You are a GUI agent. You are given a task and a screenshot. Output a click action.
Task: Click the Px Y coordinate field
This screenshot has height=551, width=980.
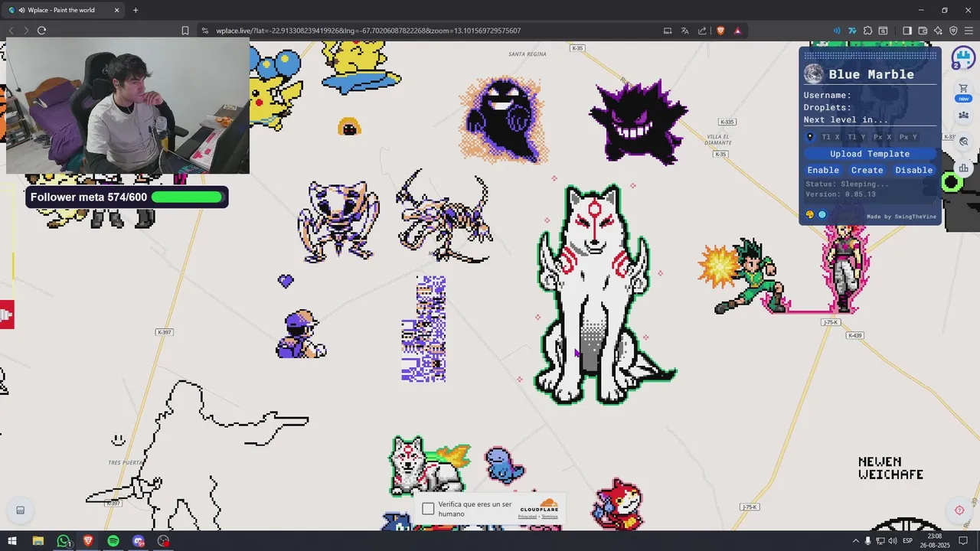coord(909,137)
